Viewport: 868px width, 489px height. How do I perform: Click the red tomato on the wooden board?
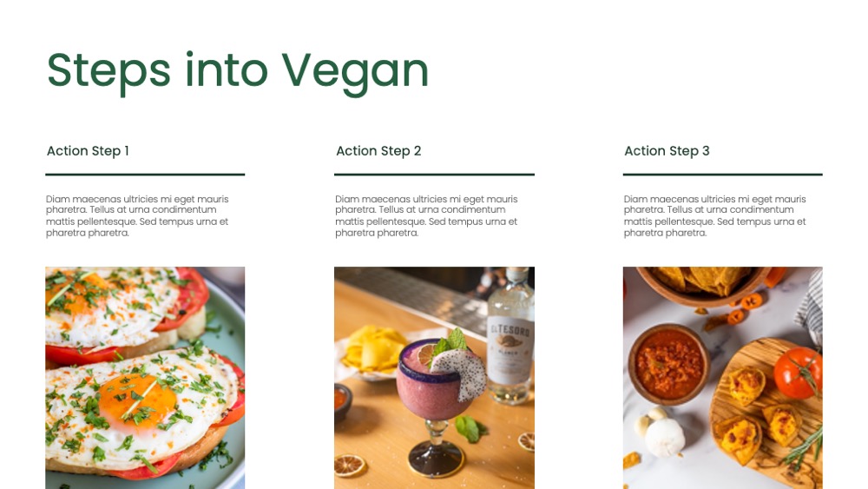pos(798,373)
